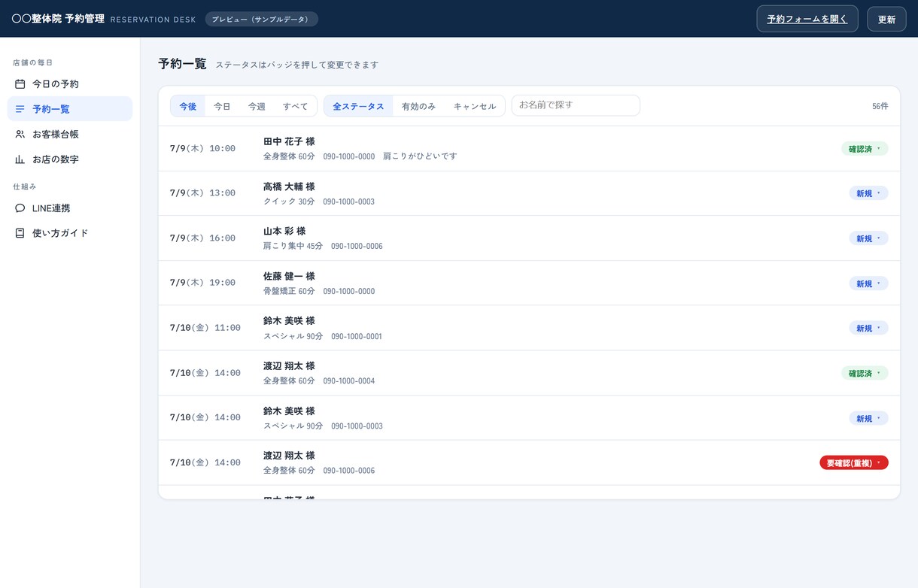
Task: Click the プレビュー（サンプルデータ） badge
Action: click(x=261, y=19)
